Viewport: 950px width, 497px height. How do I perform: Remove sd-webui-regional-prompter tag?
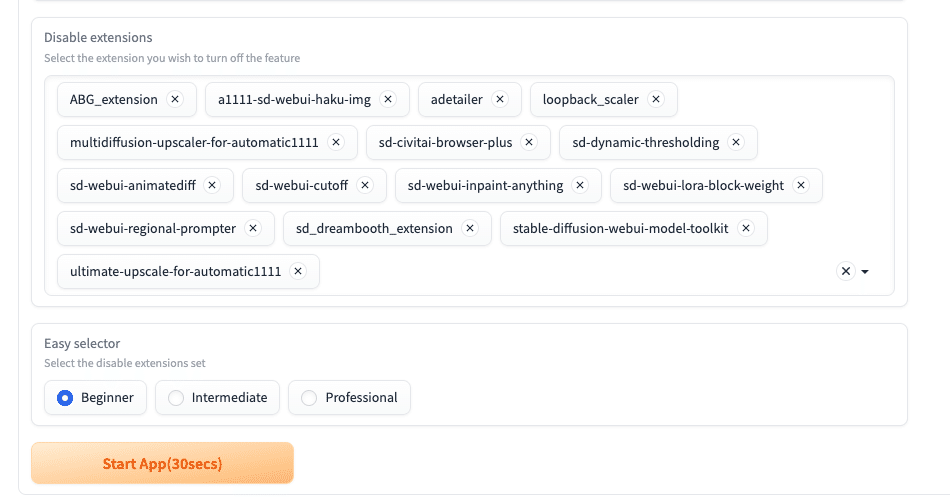pyautogui.click(x=253, y=228)
